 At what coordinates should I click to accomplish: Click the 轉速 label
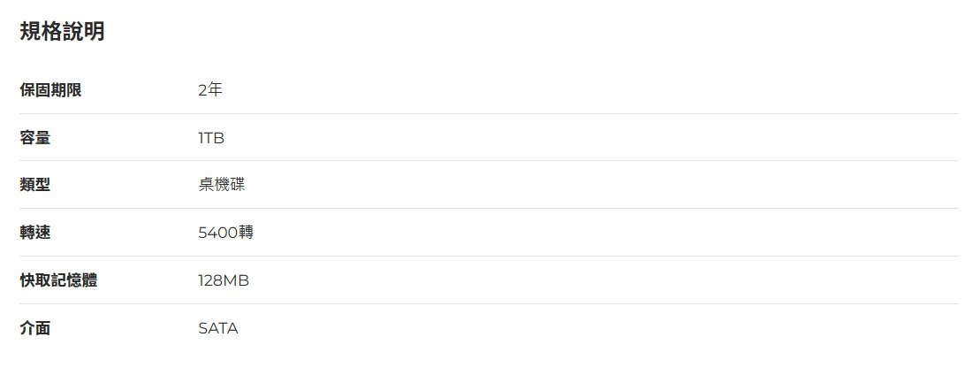(x=35, y=233)
